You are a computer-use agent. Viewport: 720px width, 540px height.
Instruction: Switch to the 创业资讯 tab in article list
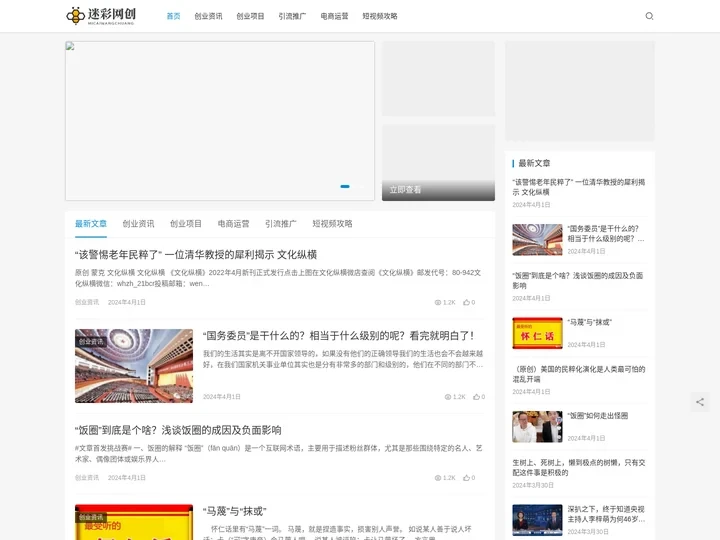(x=138, y=224)
